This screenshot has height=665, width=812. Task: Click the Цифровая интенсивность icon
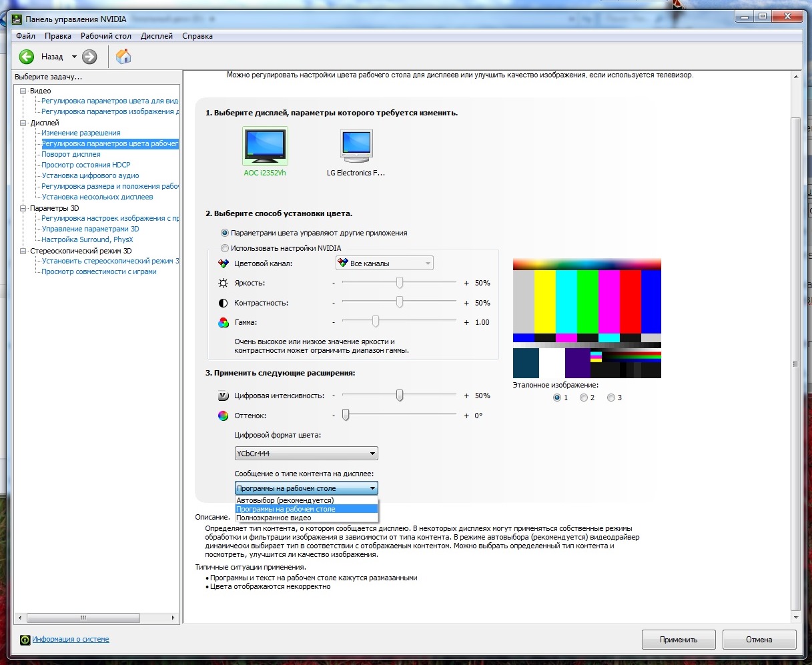click(224, 396)
